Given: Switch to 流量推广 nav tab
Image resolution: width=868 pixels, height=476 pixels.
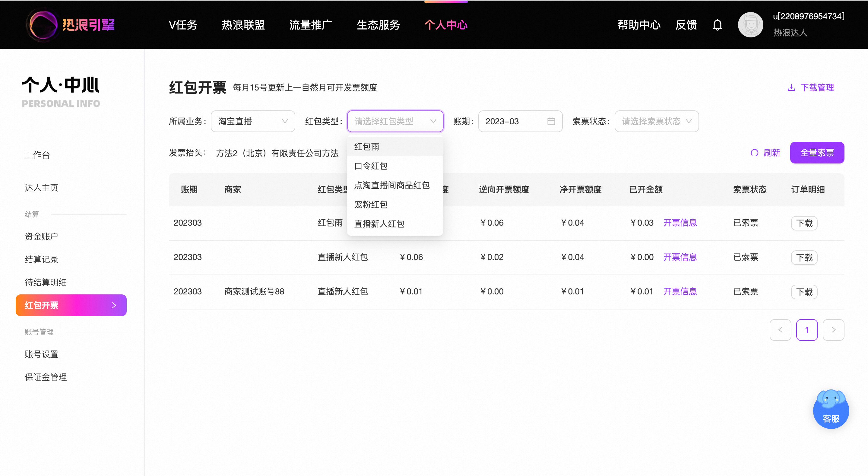Looking at the screenshot, I should [x=311, y=25].
